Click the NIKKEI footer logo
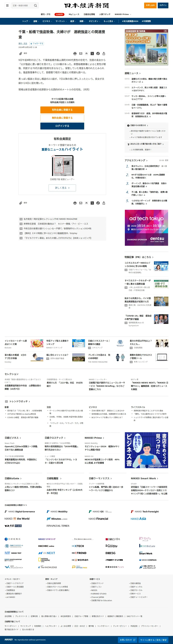173x644 pixels. point(9,640)
